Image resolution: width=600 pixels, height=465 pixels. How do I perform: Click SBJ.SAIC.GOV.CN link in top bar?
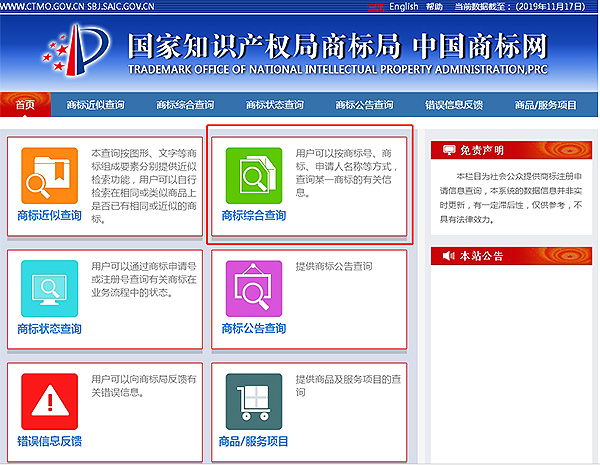121,7
